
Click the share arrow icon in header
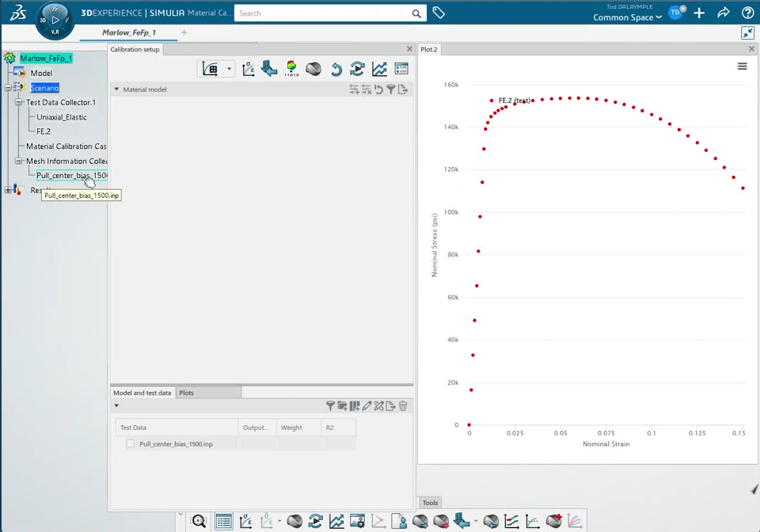pyautogui.click(x=723, y=13)
